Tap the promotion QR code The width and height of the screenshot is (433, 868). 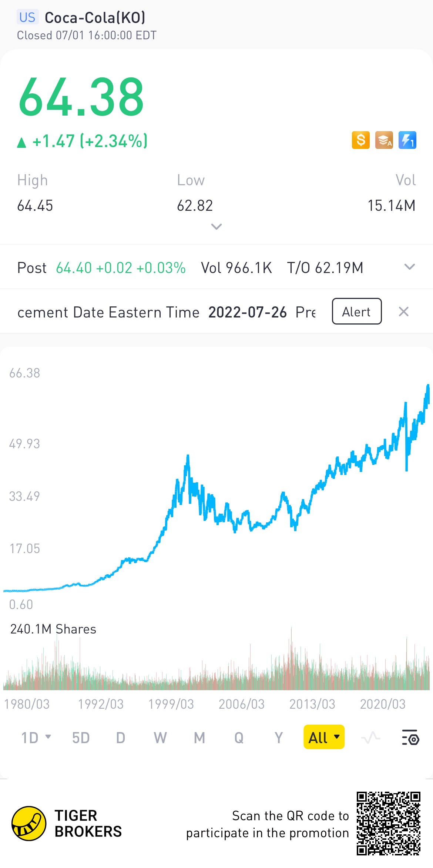click(388, 823)
